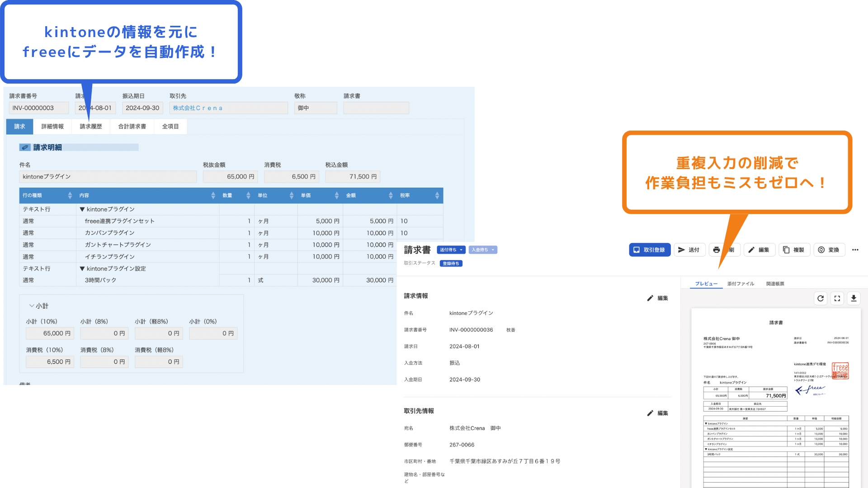
Task: Select the 合計請求書 tab
Action: pyautogui.click(x=132, y=127)
